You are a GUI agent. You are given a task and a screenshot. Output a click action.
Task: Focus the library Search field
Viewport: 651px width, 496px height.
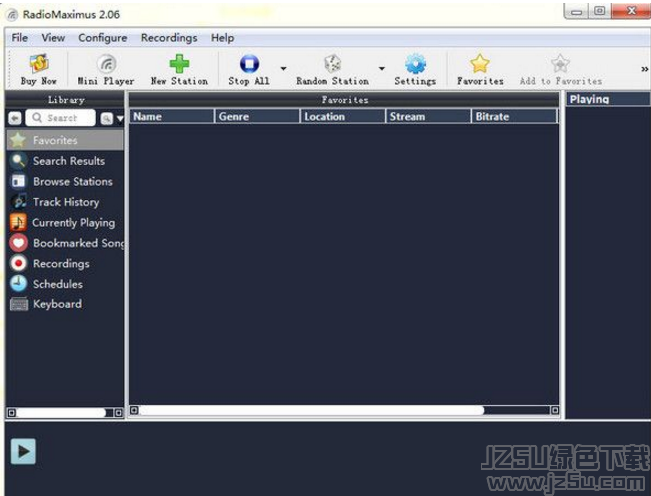pyautogui.click(x=61, y=118)
